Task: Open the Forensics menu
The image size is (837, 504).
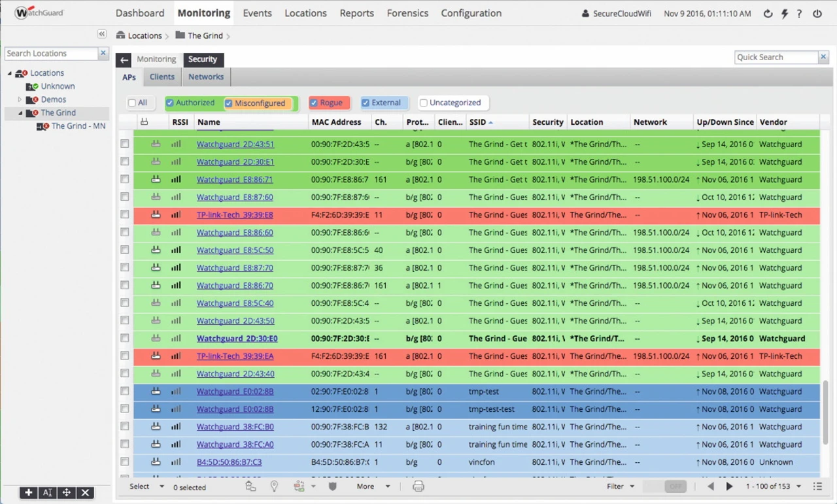Action: coord(407,13)
